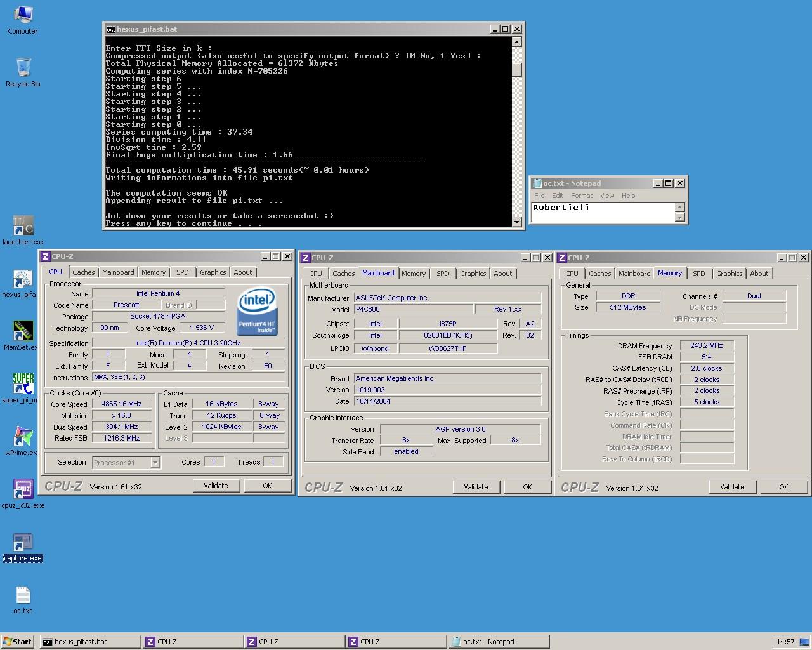This screenshot has height=650, width=812.
Task: Click OK in left CPU-Z window
Action: pyautogui.click(x=267, y=486)
